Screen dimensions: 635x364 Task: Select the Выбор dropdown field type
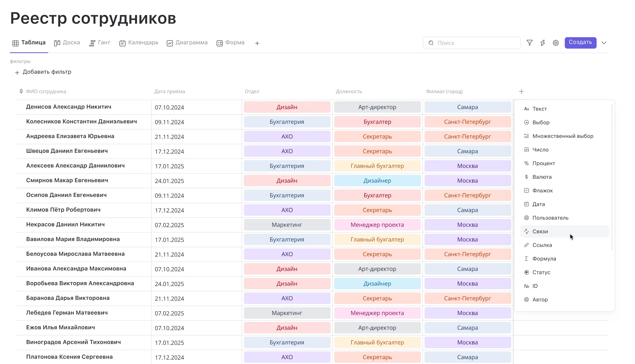[x=541, y=122]
